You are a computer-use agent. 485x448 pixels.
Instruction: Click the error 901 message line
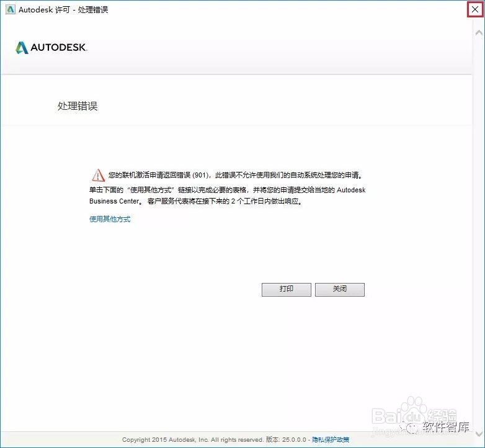235,175
